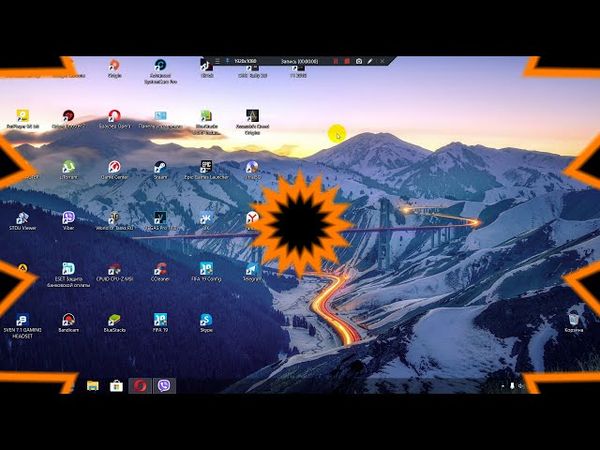The height and width of the screenshot is (450, 600).
Task: Open the FIFA 19 desktop shortcut
Action: (x=160, y=320)
